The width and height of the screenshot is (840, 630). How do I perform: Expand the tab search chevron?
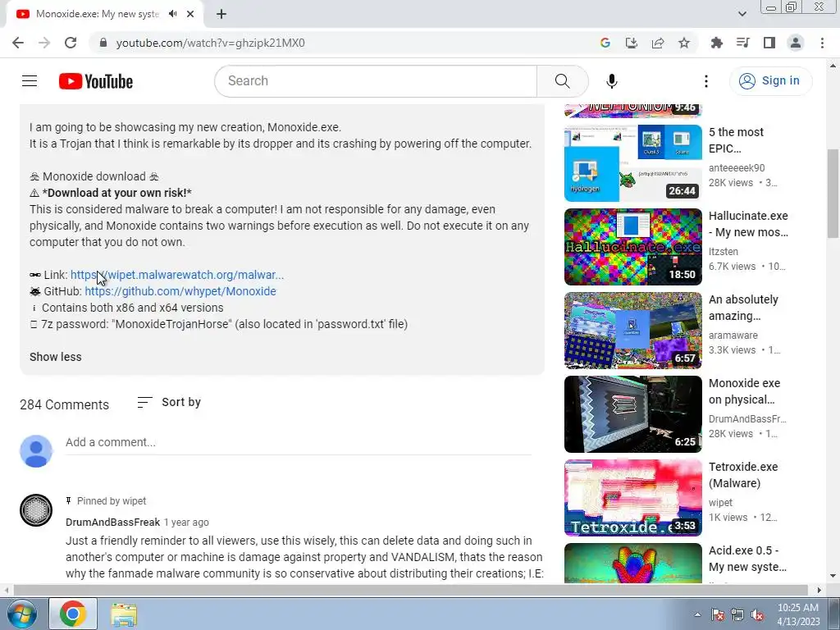[742, 14]
